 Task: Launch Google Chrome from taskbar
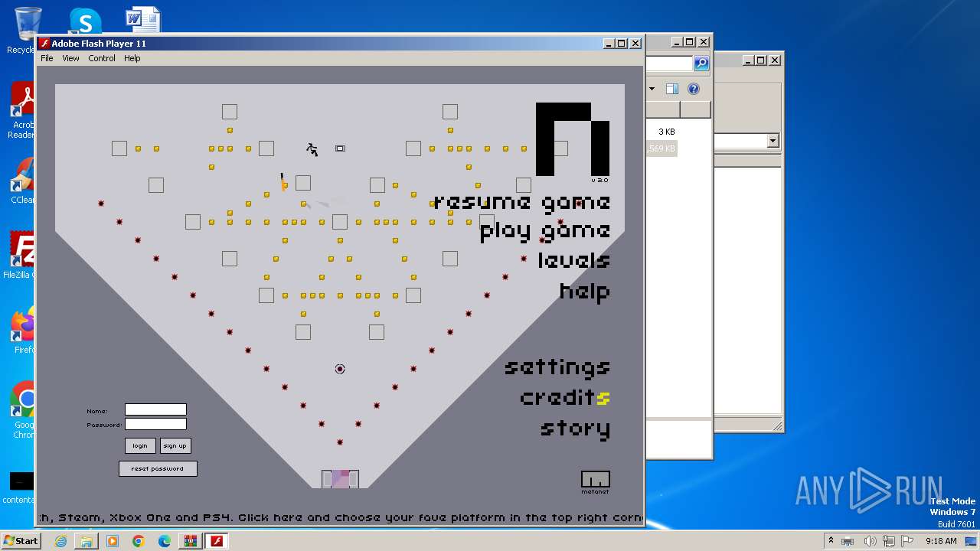139,541
